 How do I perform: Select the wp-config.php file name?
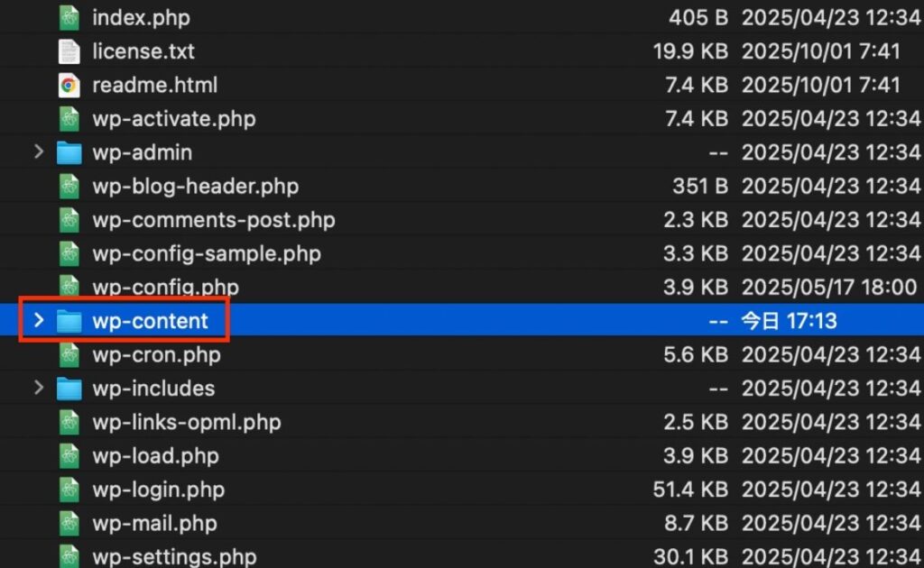pyautogui.click(x=165, y=288)
